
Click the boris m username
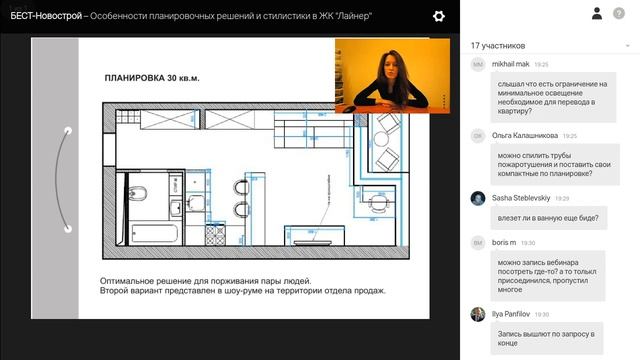[504, 242]
